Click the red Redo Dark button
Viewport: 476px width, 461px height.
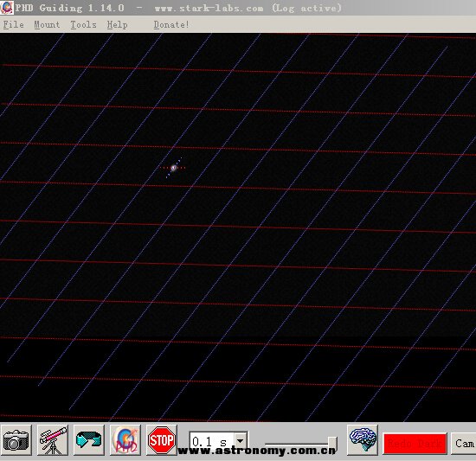coord(415,444)
